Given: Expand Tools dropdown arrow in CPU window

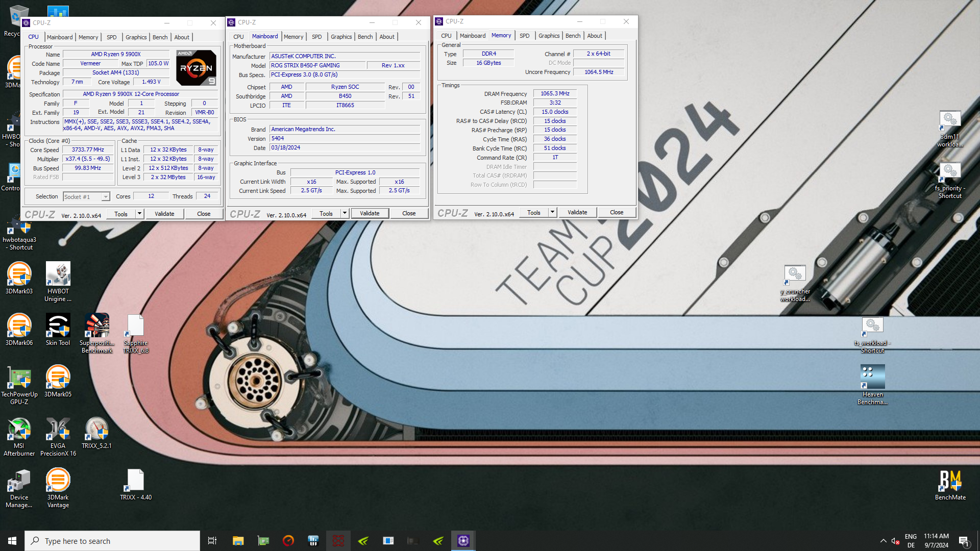Looking at the screenshot, I should [139, 214].
